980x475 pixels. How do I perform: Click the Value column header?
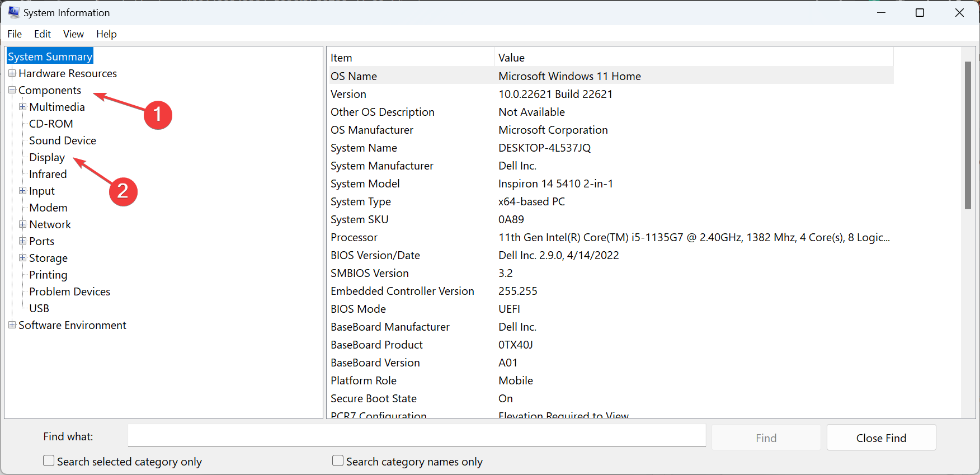(694, 58)
